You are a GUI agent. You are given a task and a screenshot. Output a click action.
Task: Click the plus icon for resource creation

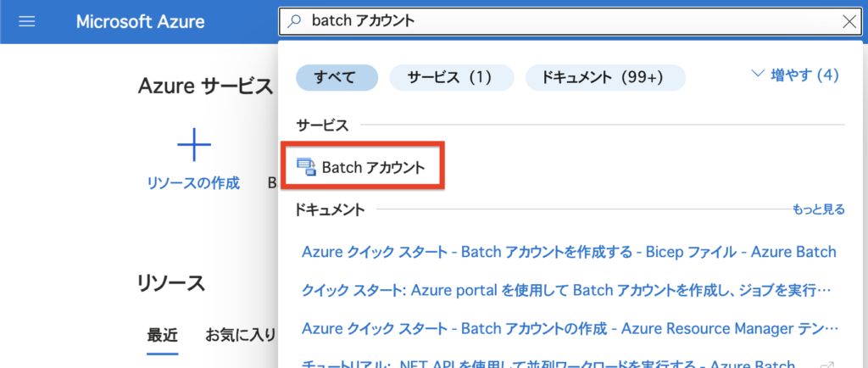pos(194,144)
